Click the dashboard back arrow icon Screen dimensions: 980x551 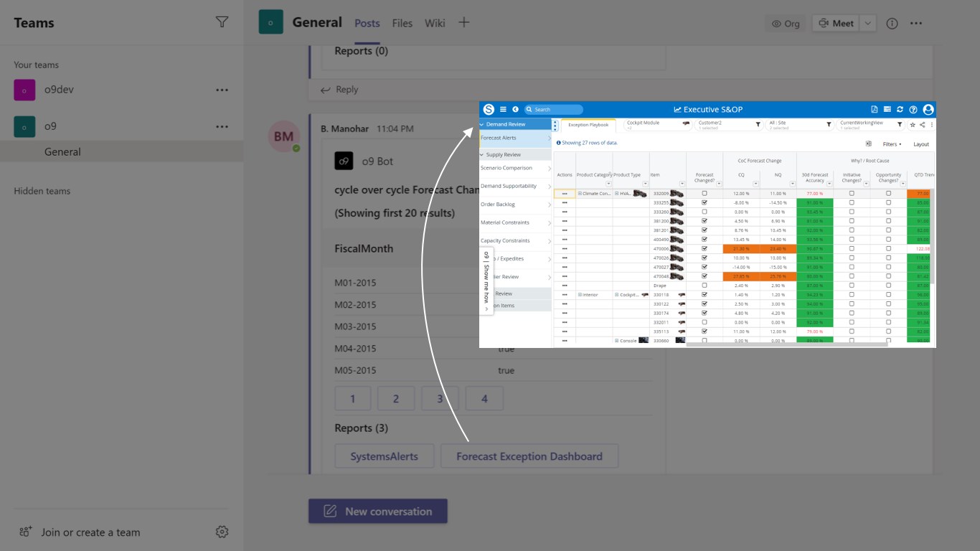[515, 109]
